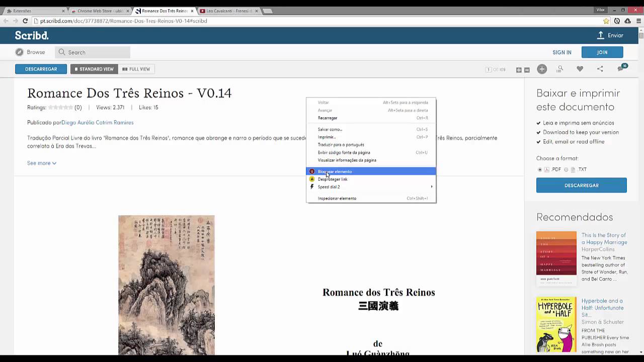644x362 pixels.
Task: Open Browse with the compass icon
Action: pyautogui.click(x=19, y=52)
